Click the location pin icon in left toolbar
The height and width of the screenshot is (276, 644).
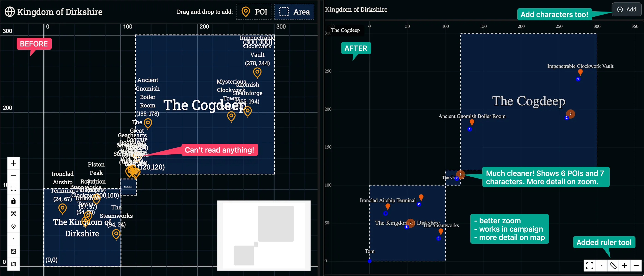(14, 226)
